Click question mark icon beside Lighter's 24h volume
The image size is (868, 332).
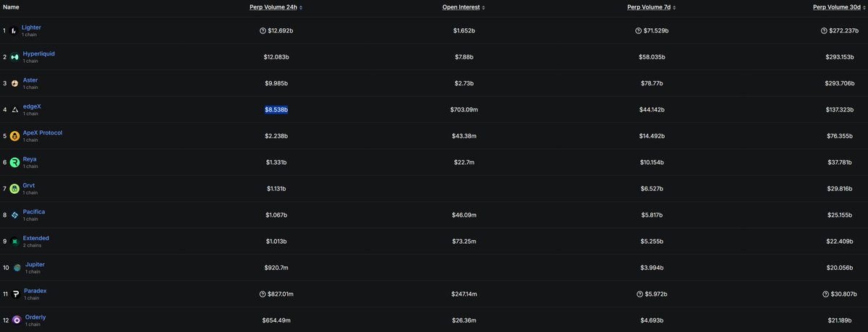263,31
